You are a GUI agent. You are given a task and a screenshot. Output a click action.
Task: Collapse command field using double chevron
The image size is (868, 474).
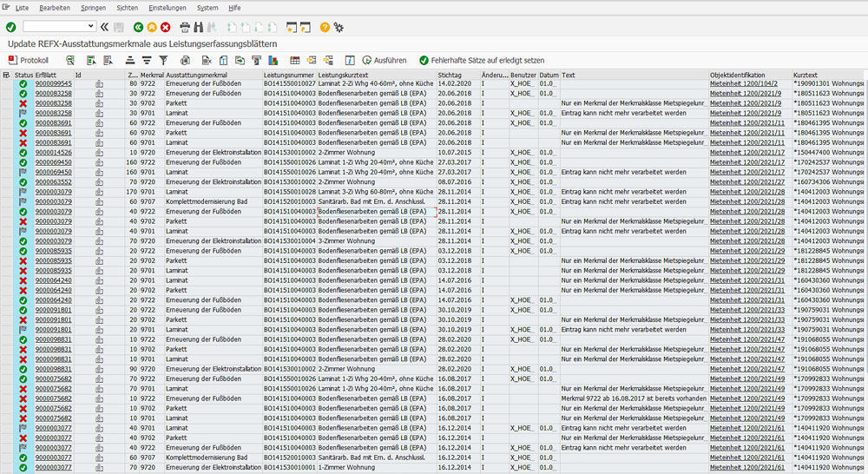pyautogui.click(x=104, y=28)
